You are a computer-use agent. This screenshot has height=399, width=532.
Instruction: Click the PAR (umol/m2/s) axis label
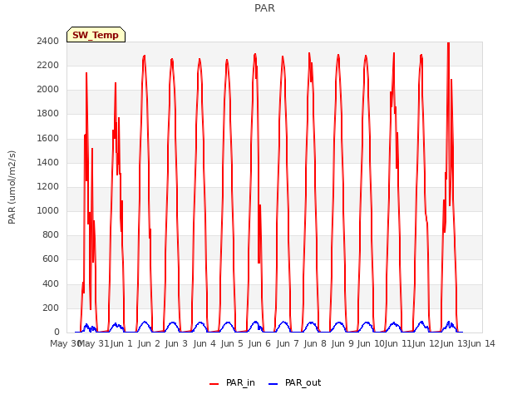point(12,187)
